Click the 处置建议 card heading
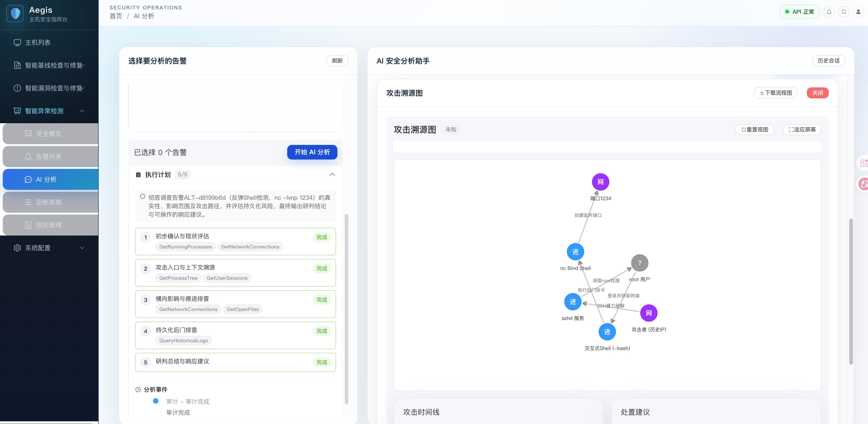This screenshot has width=868, height=424. [635, 412]
